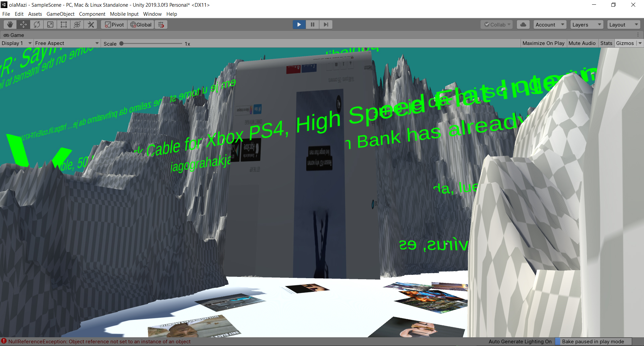Screen dimensions: 644x346
Task: Toggle Pivot handle position
Action: point(114,24)
